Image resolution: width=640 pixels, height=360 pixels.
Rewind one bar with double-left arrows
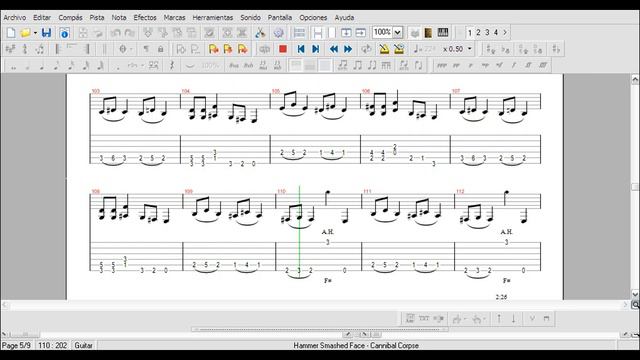point(334,49)
